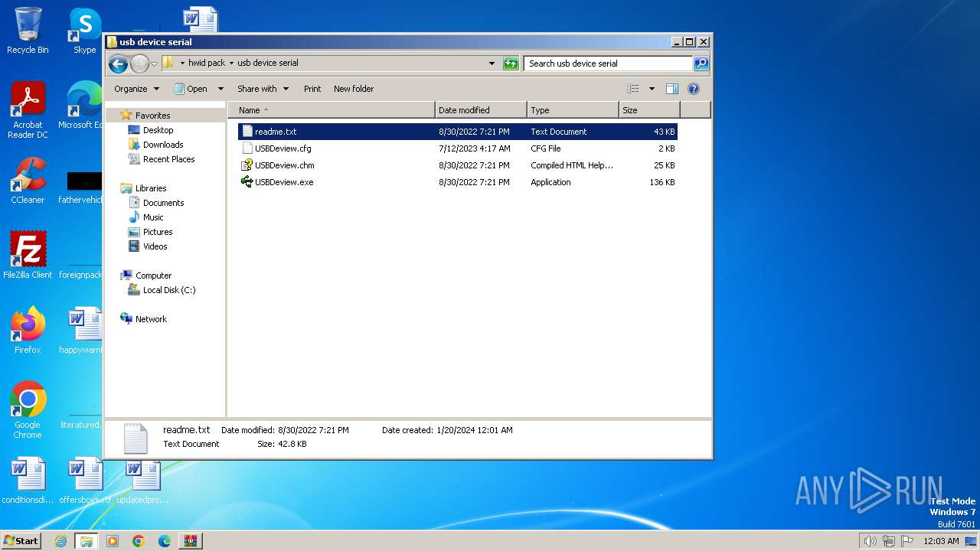Click Network in the navigation pane
This screenshot has height=551, width=980.
tap(151, 319)
